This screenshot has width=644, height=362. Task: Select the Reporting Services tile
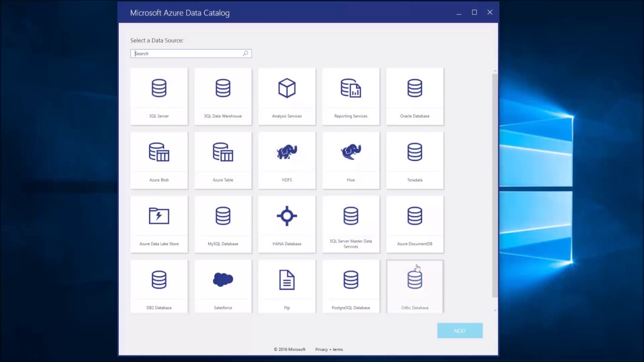coord(351,96)
